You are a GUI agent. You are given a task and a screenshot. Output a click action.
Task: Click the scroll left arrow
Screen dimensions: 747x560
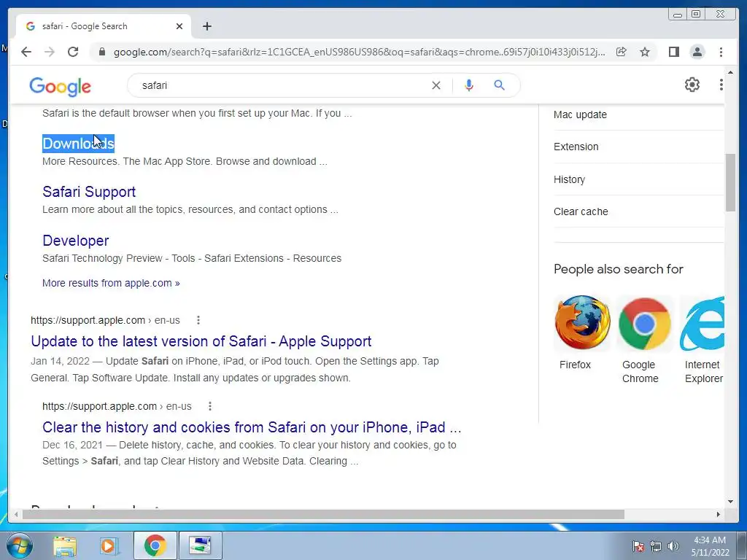point(16,514)
